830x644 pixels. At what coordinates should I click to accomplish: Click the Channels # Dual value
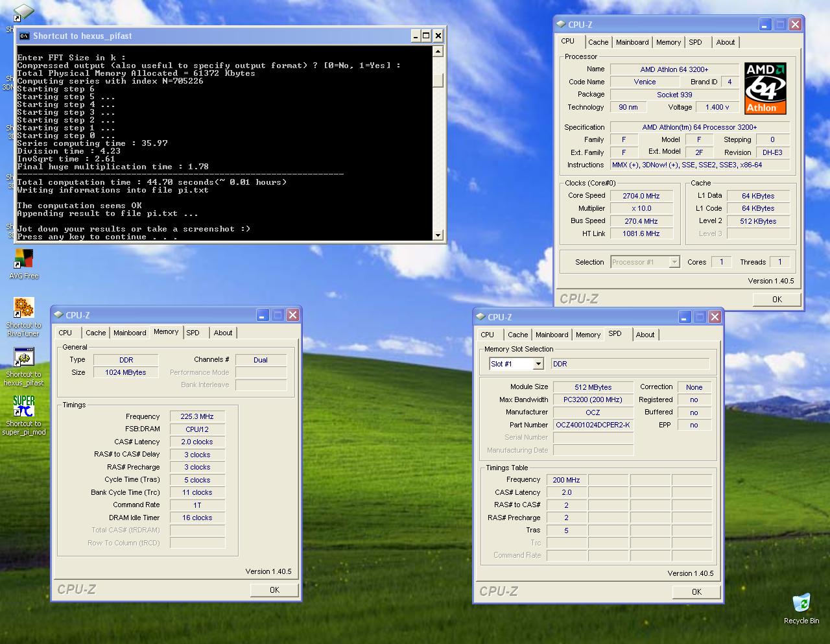coord(260,360)
